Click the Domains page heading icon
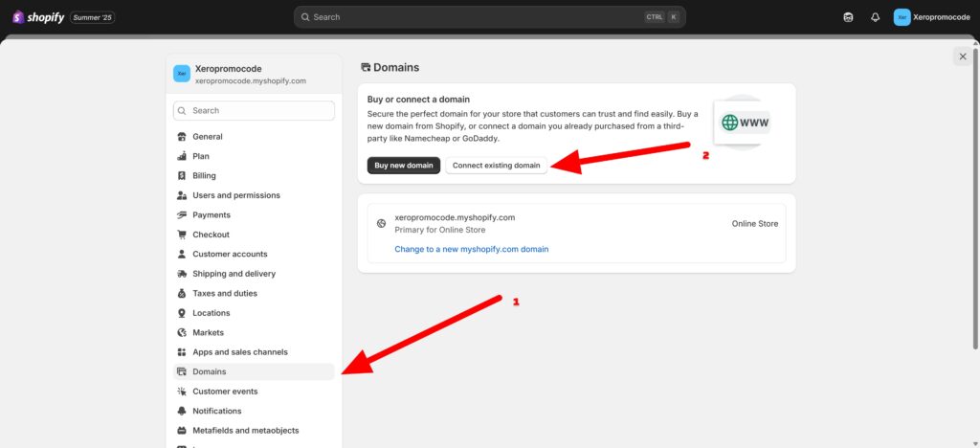Screen dimensions: 980x448 pyautogui.click(x=366, y=67)
